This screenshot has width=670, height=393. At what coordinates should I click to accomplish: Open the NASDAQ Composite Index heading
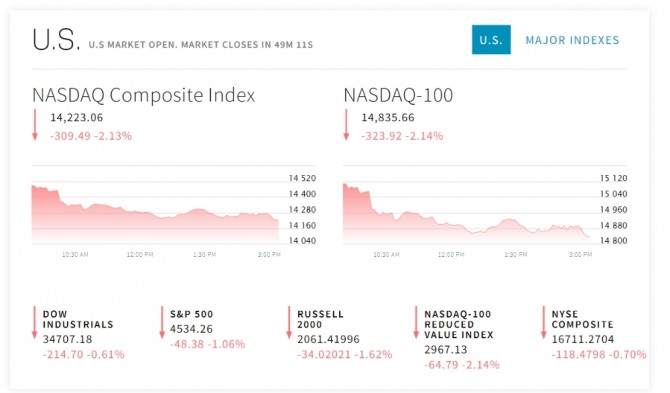tap(144, 95)
